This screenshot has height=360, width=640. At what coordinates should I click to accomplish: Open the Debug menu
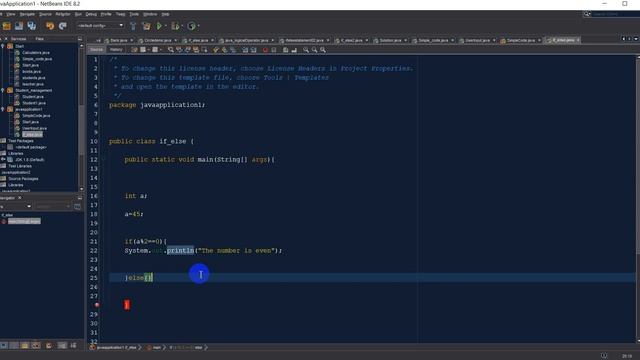[x=91, y=14]
